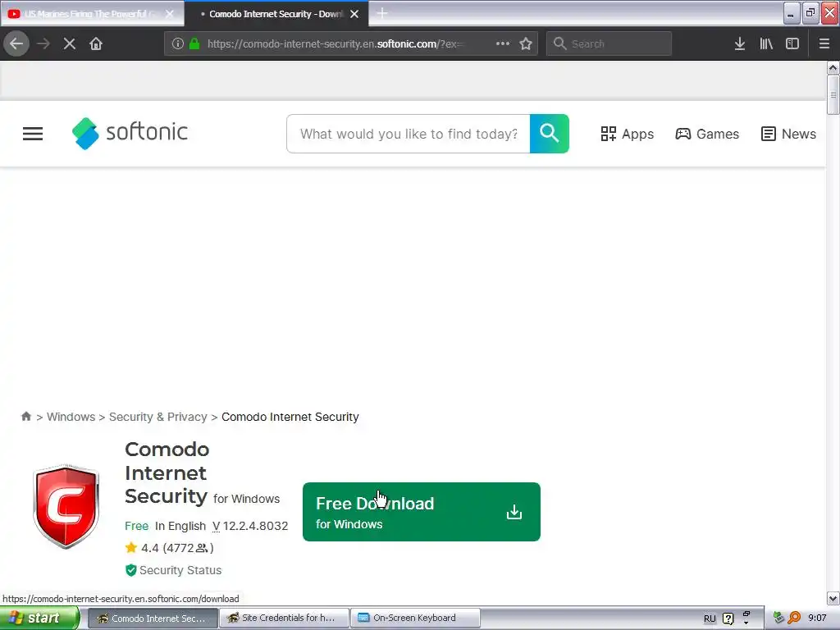Open the Firefox library icon
840x630 pixels.
coord(766,43)
